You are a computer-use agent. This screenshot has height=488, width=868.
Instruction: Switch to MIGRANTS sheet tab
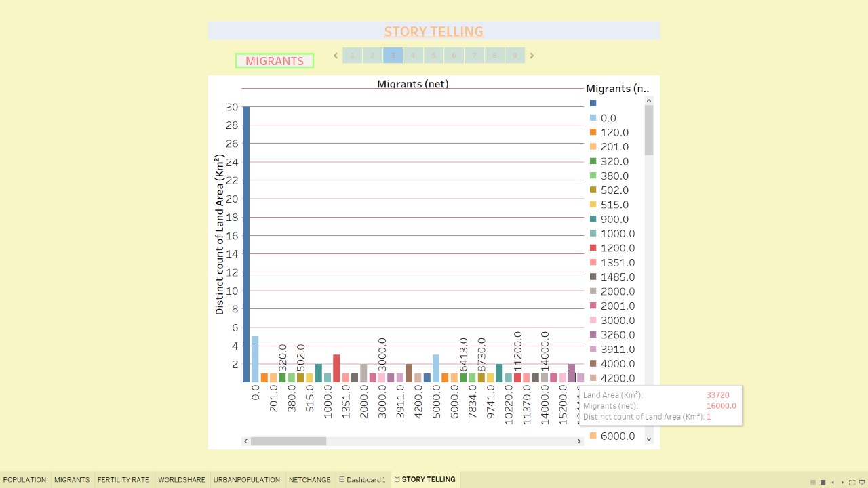72,479
